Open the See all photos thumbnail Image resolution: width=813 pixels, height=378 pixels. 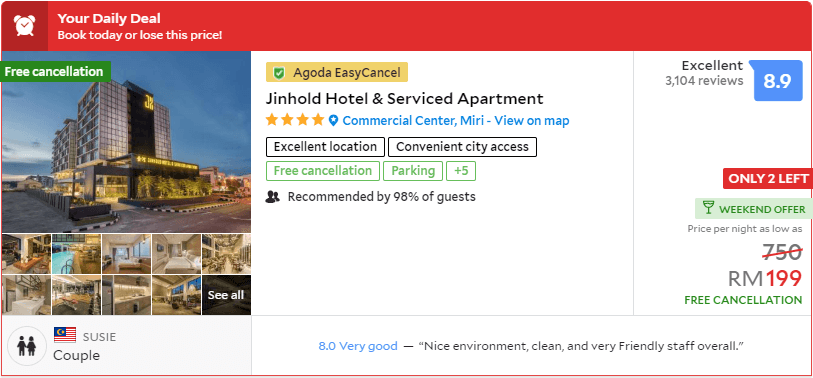coord(226,295)
